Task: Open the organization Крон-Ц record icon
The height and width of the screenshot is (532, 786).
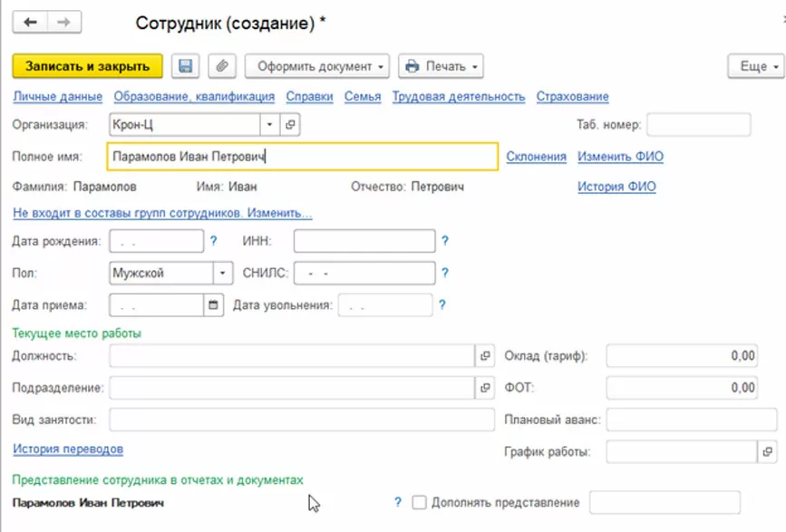Action: pos(290,124)
